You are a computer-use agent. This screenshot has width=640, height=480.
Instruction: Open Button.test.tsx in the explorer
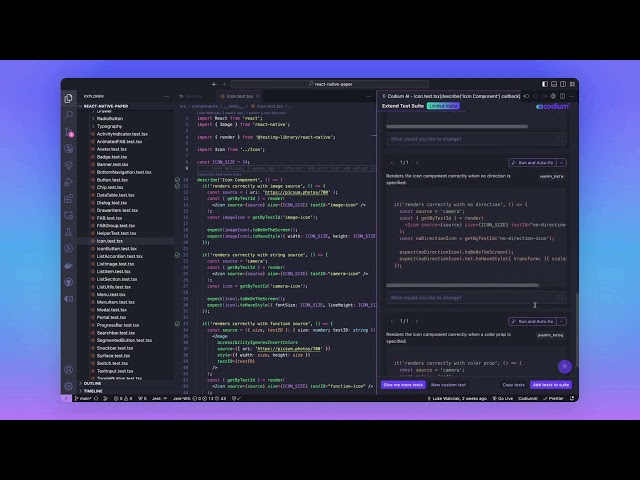coord(112,180)
